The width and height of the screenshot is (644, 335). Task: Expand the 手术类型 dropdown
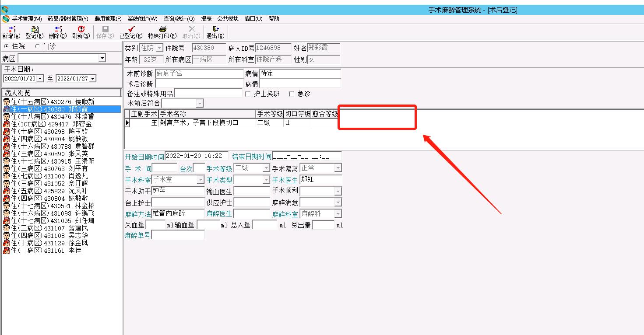pos(266,180)
